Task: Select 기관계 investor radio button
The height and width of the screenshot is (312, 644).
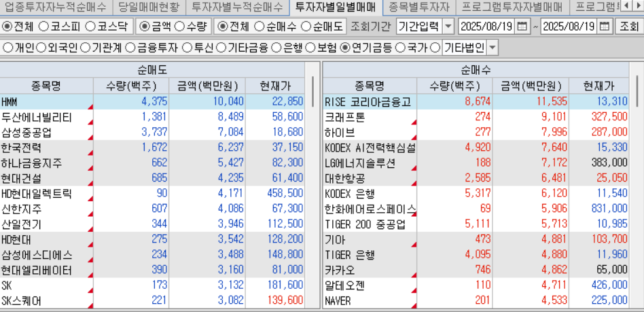Action: point(85,48)
